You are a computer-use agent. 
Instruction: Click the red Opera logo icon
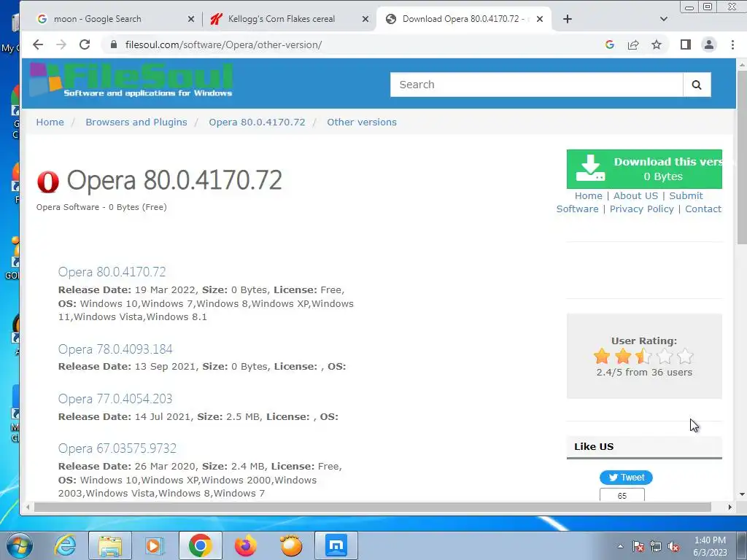[x=48, y=182]
